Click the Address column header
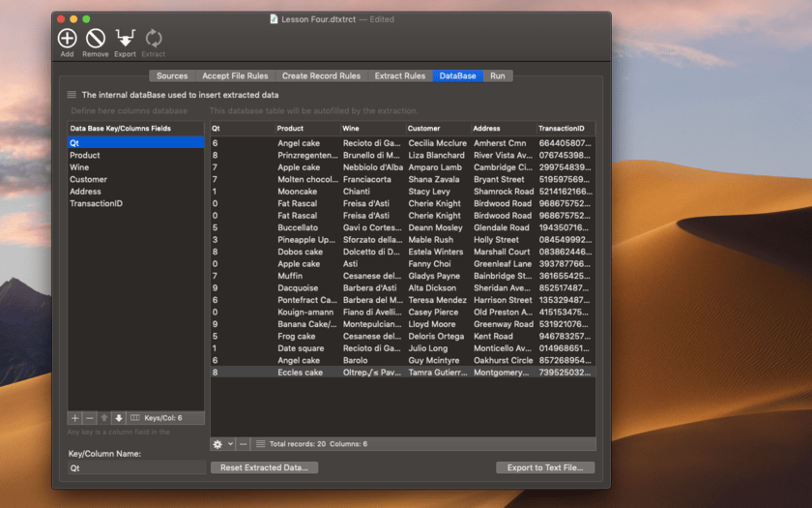The height and width of the screenshot is (508, 812). pos(503,129)
